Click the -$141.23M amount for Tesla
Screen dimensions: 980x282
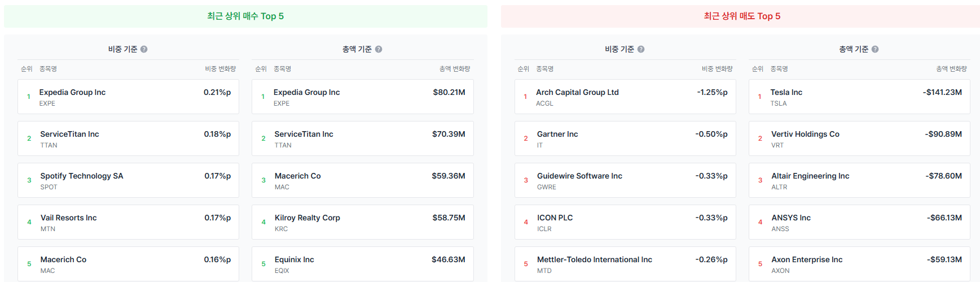click(942, 92)
